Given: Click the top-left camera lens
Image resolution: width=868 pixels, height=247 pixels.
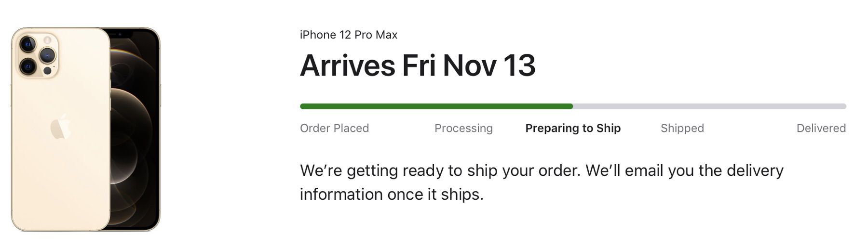Looking at the screenshot, I should (27, 45).
